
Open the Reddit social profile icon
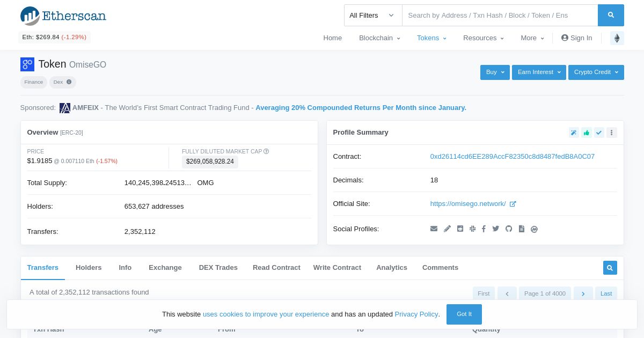click(460, 229)
